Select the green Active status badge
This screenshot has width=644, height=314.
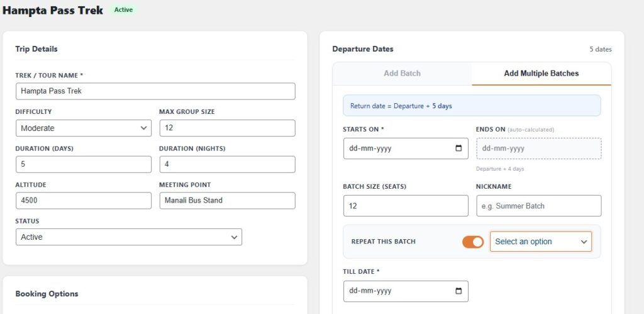(x=124, y=10)
